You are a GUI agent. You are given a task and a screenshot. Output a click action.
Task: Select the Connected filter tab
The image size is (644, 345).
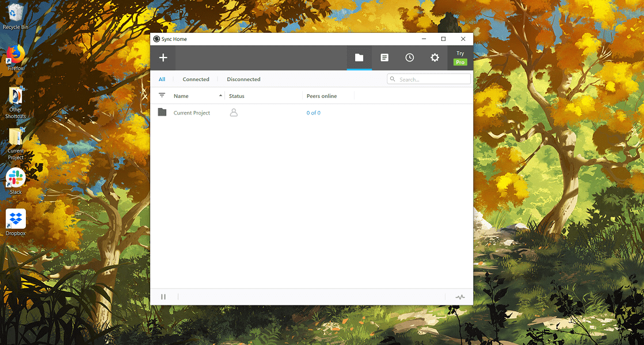(x=196, y=79)
